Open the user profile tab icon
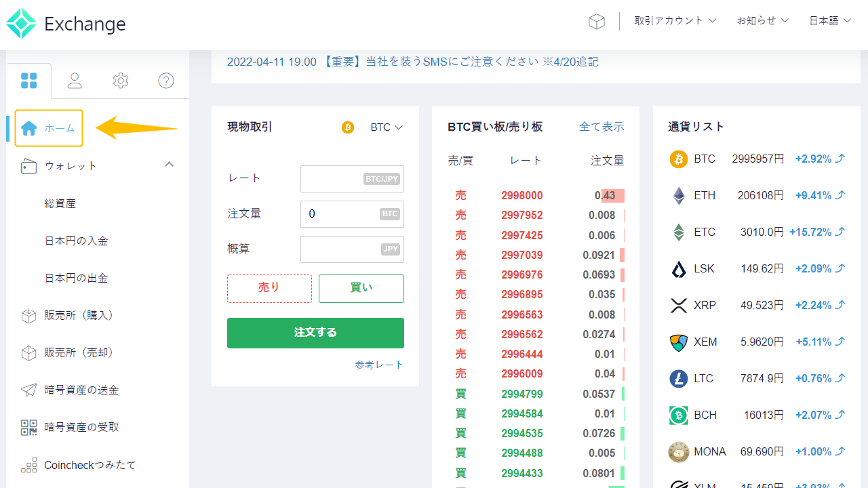The width and height of the screenshot is (868, 488). tap(75, 81)
